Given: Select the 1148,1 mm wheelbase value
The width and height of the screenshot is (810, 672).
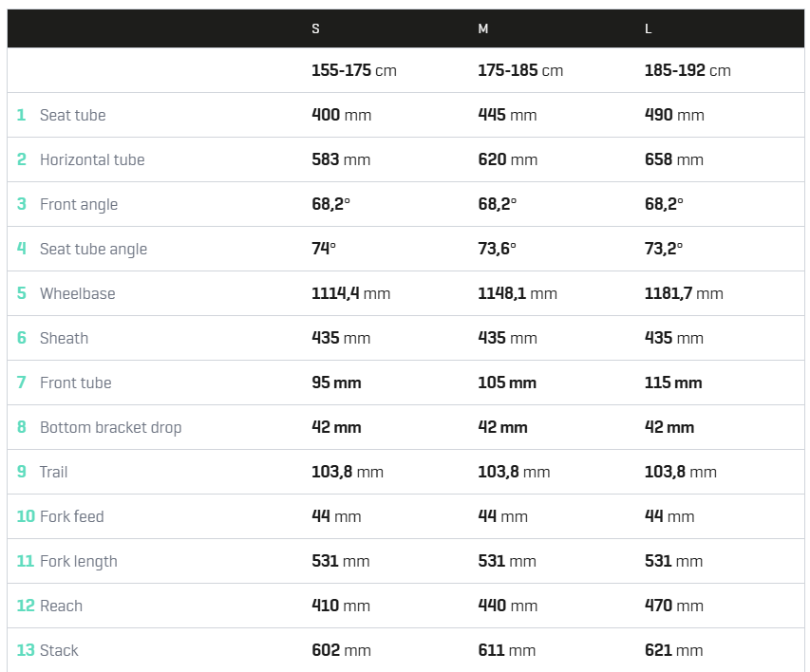Looking at the screenshot, I should 518,293.
